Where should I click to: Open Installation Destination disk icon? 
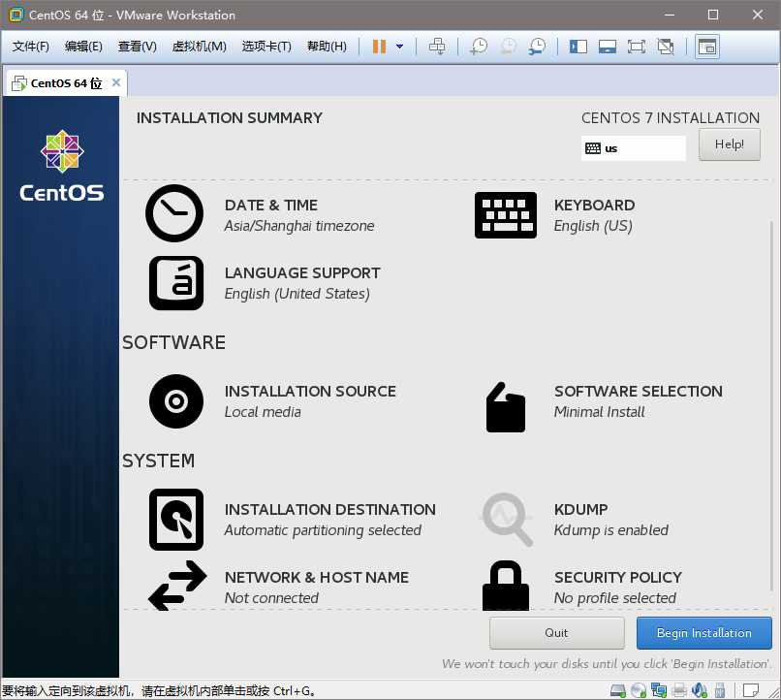(176, 520)
